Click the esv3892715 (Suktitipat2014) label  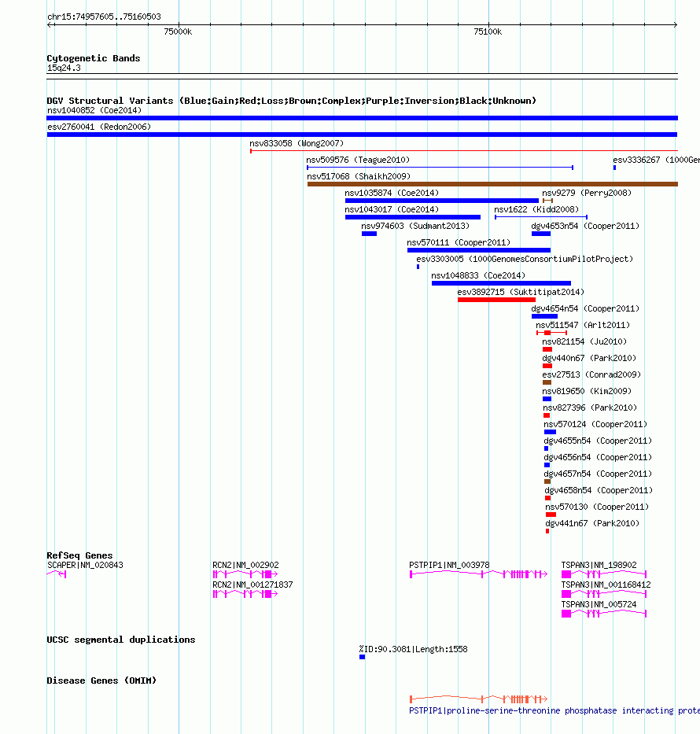point(521,292)
